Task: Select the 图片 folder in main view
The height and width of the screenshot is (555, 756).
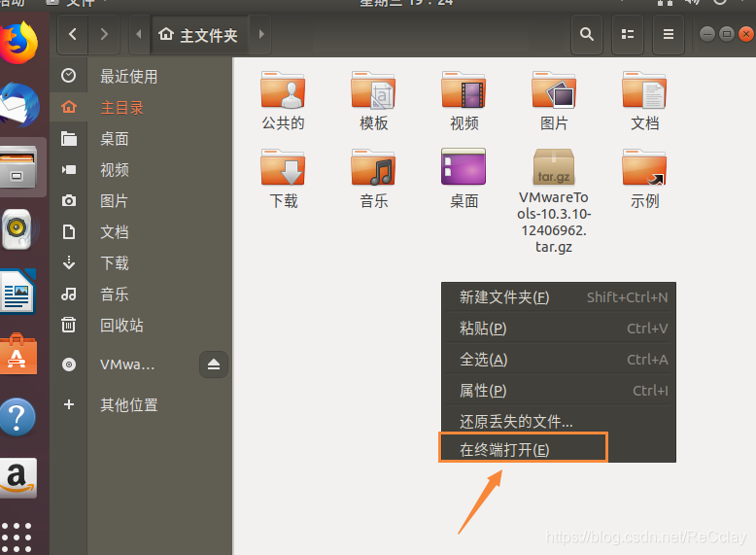Action: (x=554, y=101)
